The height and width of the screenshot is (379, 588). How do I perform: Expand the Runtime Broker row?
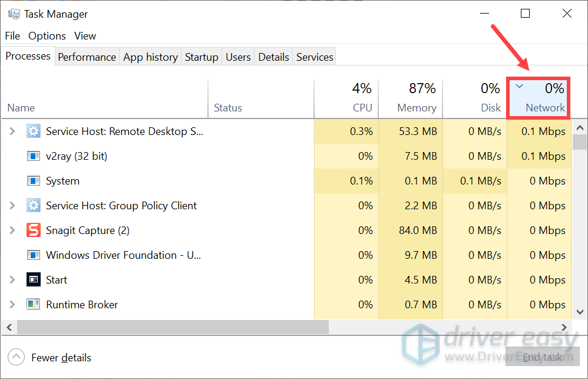click(12, 304)
